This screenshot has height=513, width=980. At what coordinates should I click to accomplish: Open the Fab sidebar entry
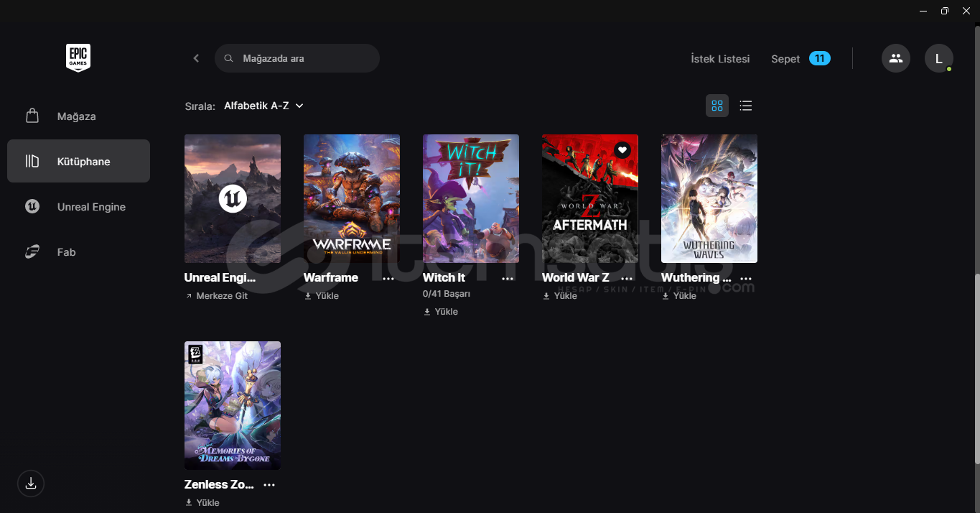coord(78,252)
